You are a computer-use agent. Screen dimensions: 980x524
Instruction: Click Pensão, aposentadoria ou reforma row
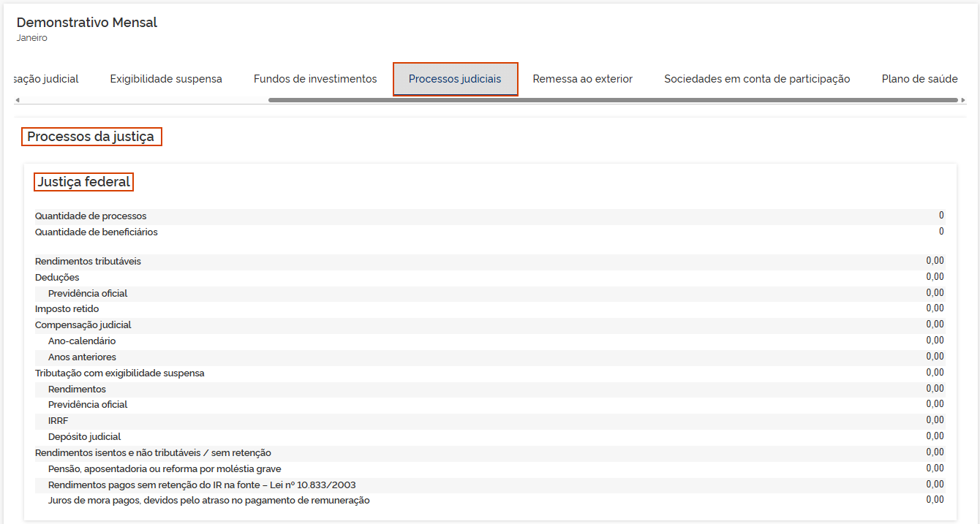pyautogui.click(x=165, y=469)
